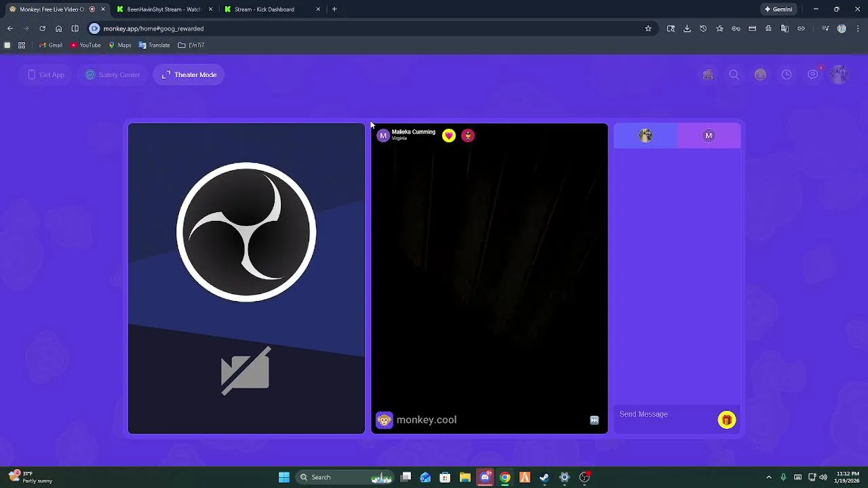Select my avatar tab in chat panel
Screen dimensions: 868x488
(646, 136)
